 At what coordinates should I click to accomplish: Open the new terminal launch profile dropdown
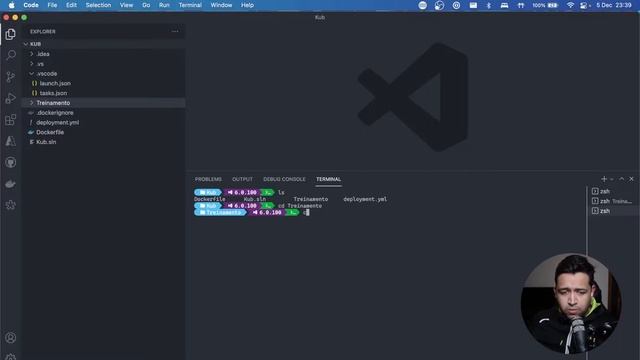[x=611, y=179]
